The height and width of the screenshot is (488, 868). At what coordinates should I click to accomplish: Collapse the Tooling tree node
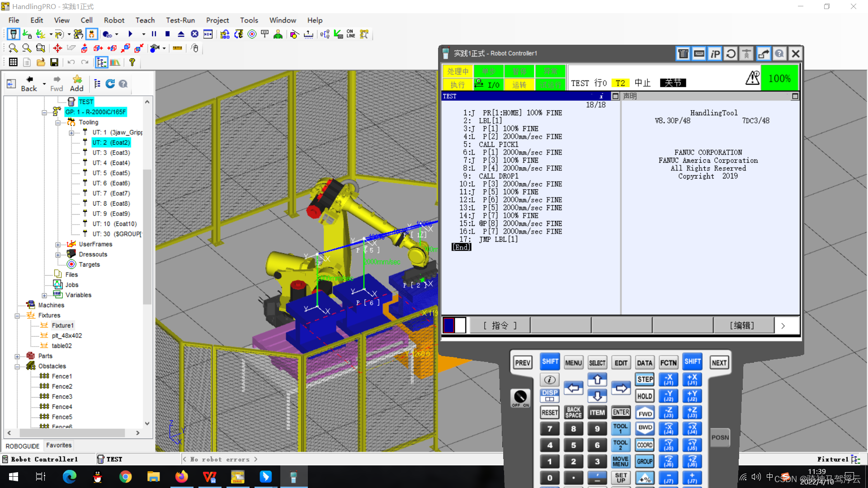click(x=58, y=122)
